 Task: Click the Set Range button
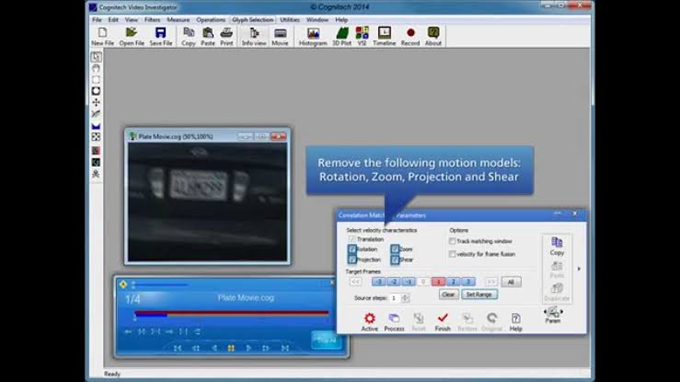pos(479,294)
